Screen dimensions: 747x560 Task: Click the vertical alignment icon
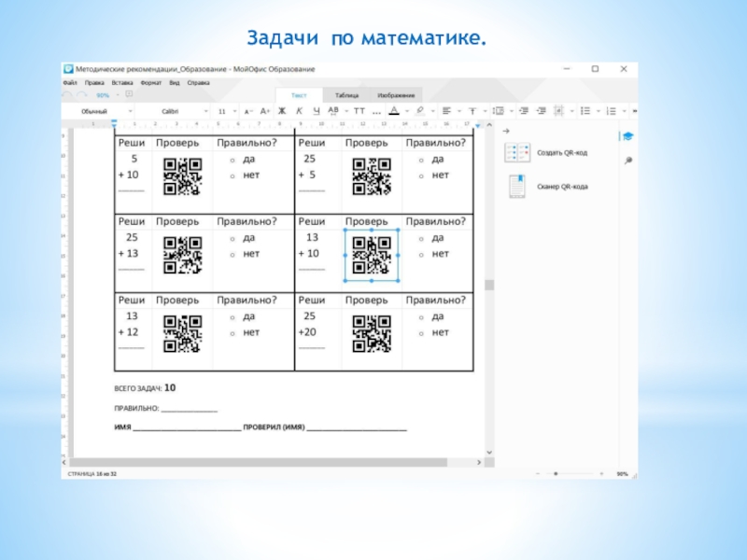point(472,111)
